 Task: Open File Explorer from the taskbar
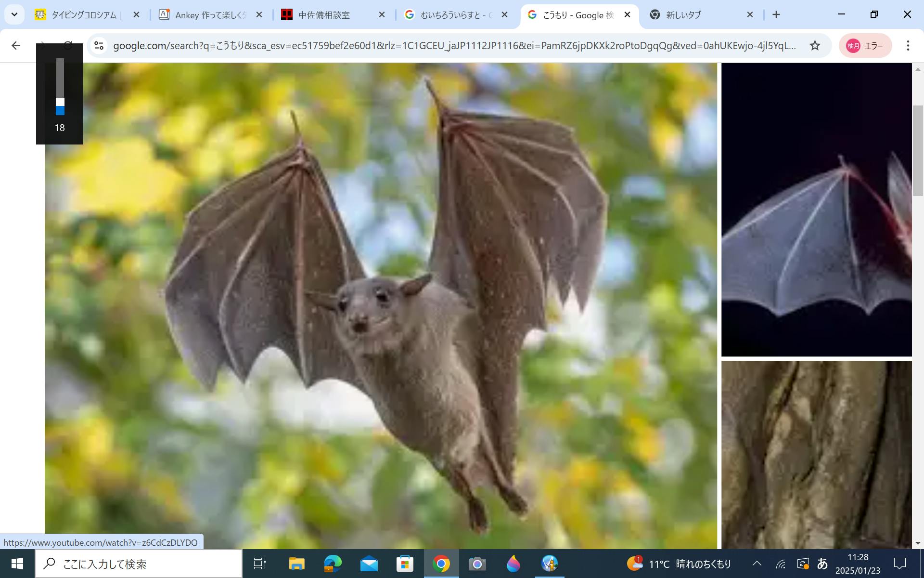(x=296, y=564)
